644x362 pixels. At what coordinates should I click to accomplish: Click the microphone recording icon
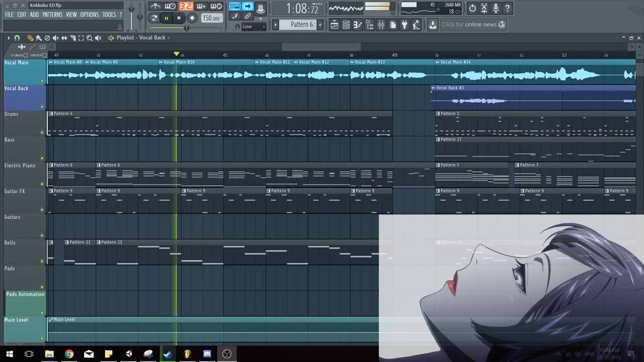pos(496,8)
